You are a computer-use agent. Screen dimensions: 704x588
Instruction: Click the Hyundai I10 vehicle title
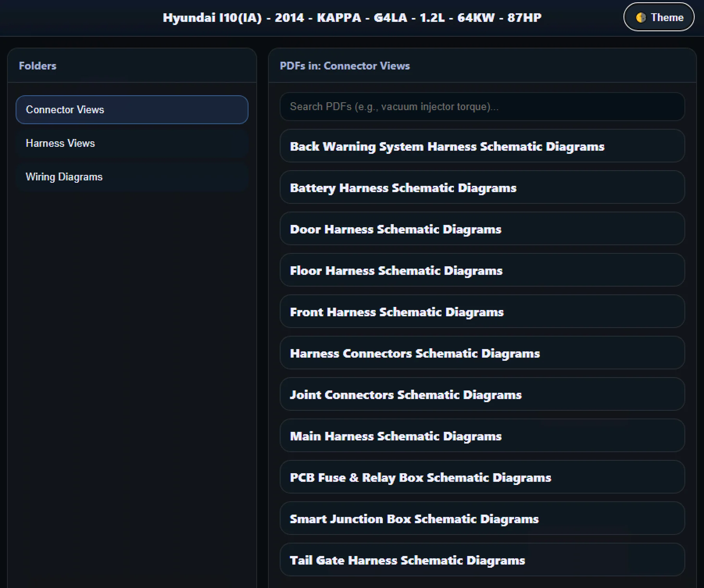[352, 18]
